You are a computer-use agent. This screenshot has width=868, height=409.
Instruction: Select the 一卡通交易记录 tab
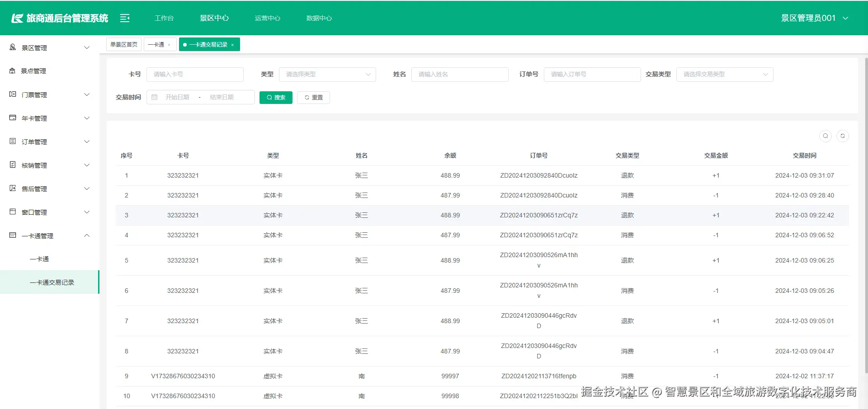pyautogui.click(x=208, y=44)
